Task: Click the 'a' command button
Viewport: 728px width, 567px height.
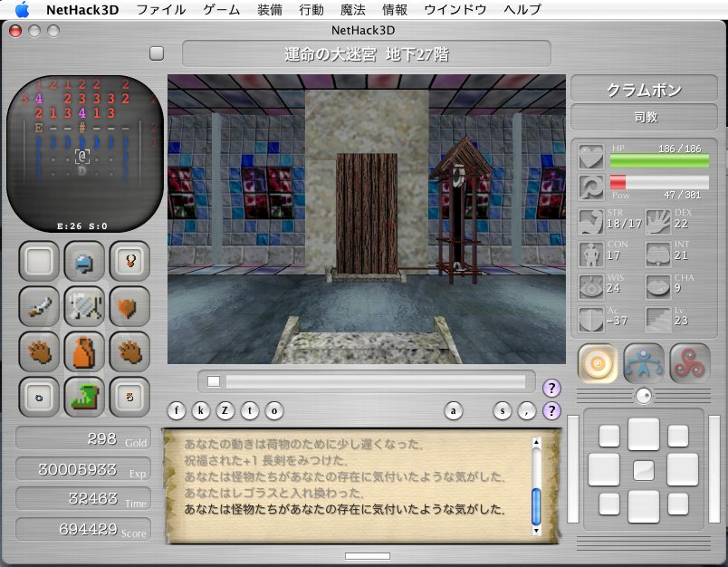Action: [454, 410]
